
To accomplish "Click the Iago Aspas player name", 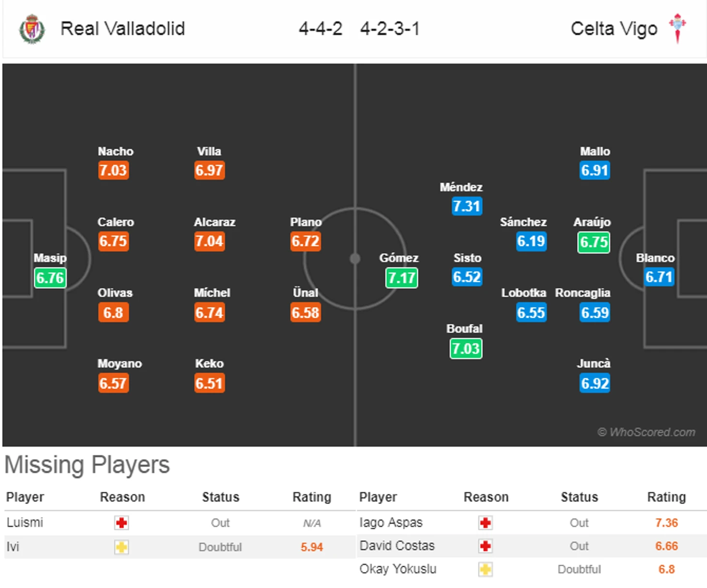I will click(391, 523).
